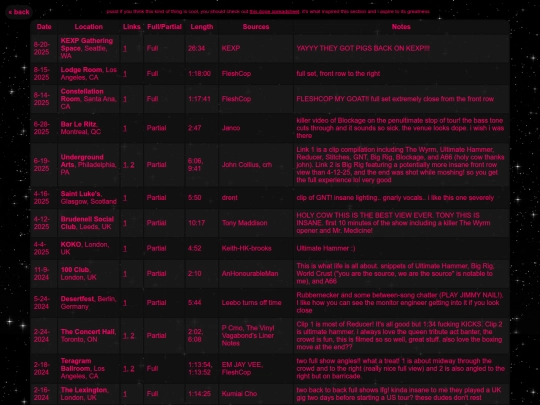Click the source name Kumiai Cho
This screenshot has width=540, height=405.
tap(239, 394)
